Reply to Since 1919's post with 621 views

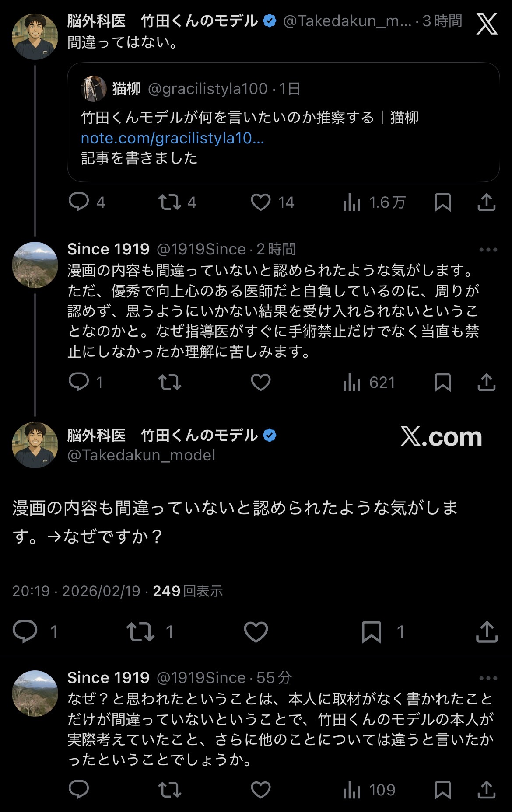[x=79, y=383]
